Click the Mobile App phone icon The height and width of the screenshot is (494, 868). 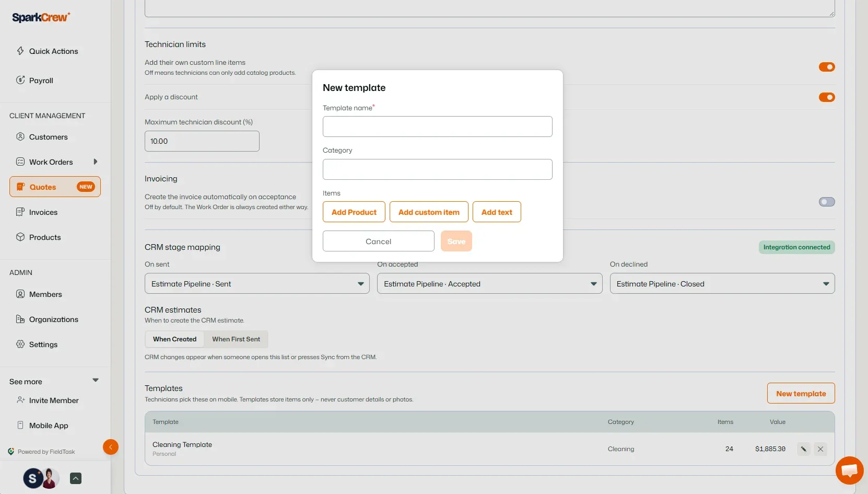point(20,425)
